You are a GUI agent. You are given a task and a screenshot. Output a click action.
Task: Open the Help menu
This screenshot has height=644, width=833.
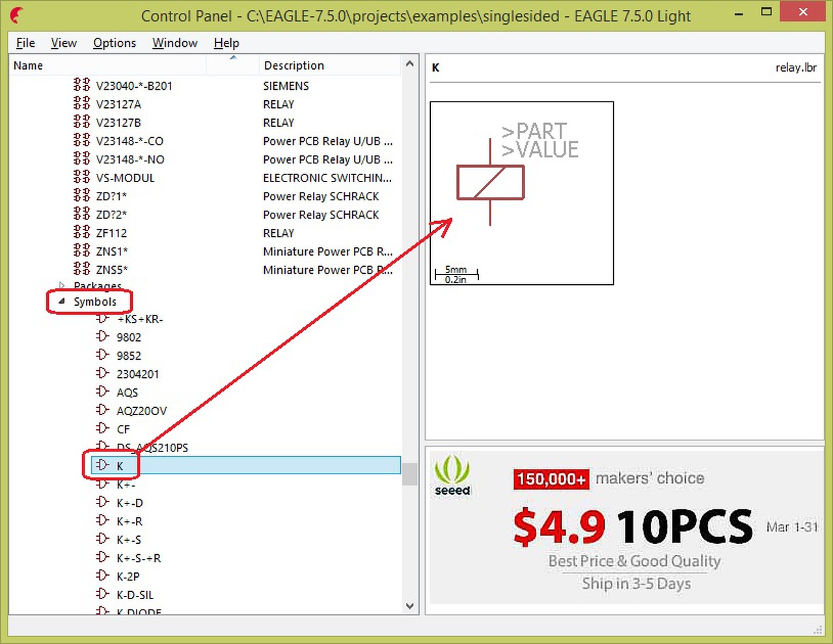click(x=226, y=43)
